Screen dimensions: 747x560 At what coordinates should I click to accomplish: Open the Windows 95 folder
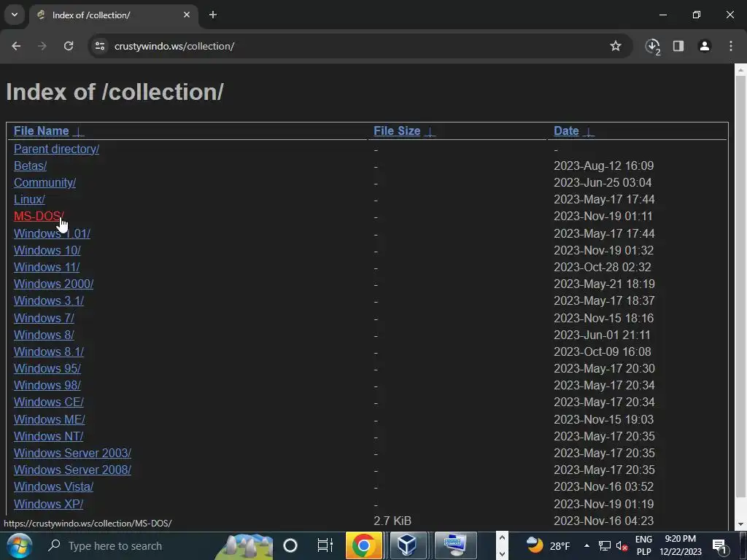click(47, 368)
